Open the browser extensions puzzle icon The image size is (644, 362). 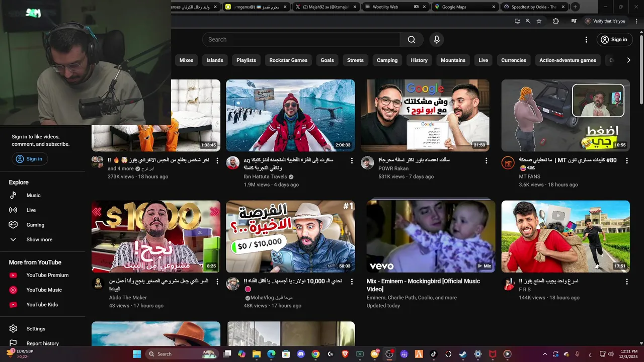[x=556, y=21]
